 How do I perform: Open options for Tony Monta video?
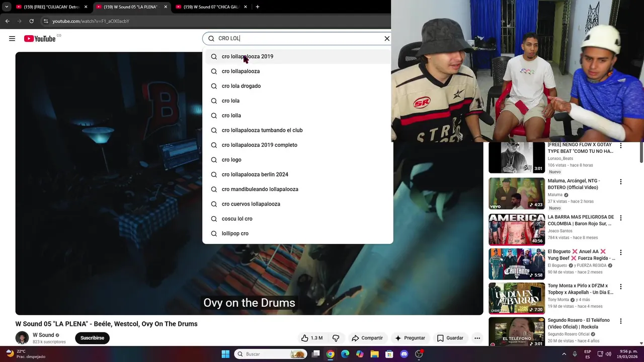(621, 287)
